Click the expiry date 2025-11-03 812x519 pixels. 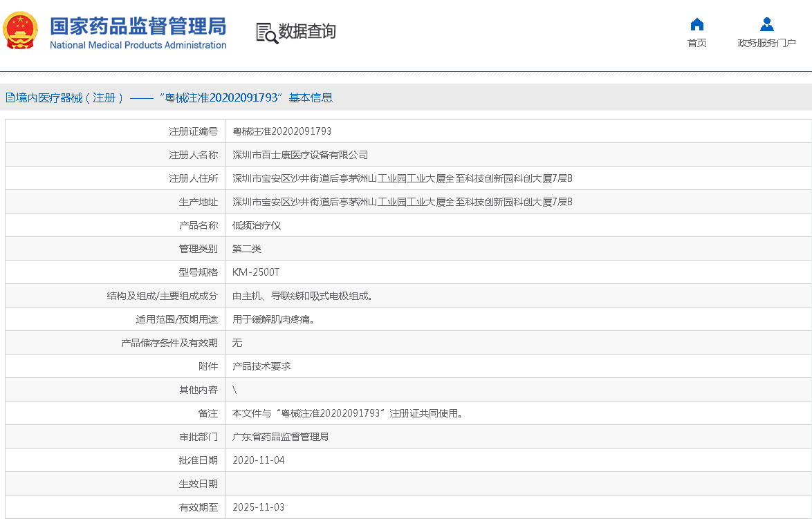pyautogui.click(x=258, y=507)
